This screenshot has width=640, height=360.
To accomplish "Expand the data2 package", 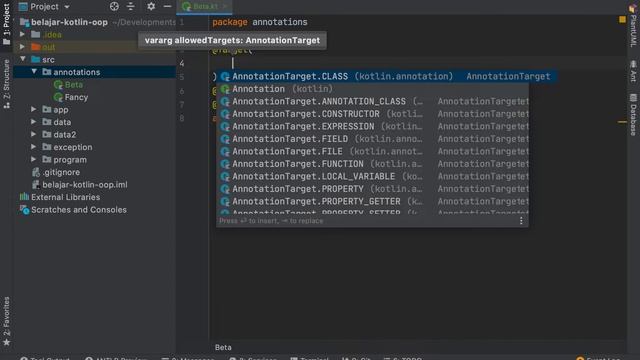I will [34, 134].
